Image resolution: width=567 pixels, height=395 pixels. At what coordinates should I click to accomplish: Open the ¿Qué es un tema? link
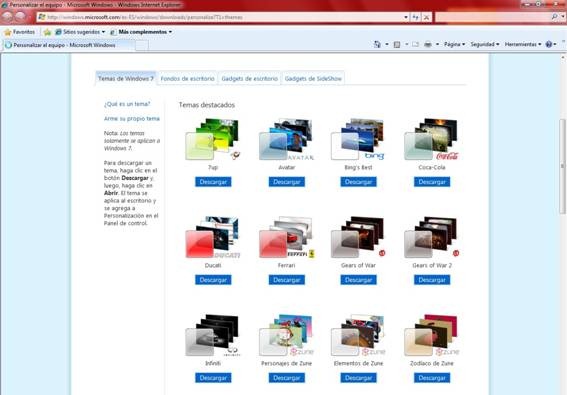[127, 104]
